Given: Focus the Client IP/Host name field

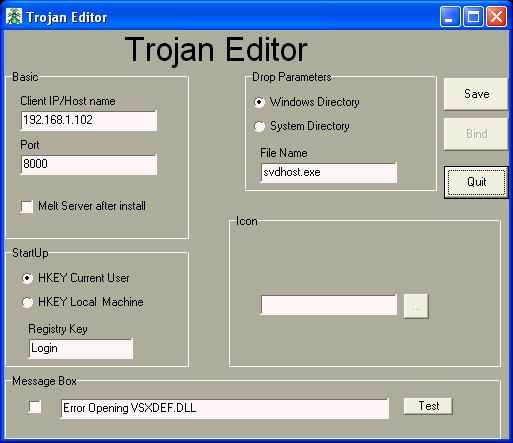Looking at the screenshot, I should click(x=89, y=121).
